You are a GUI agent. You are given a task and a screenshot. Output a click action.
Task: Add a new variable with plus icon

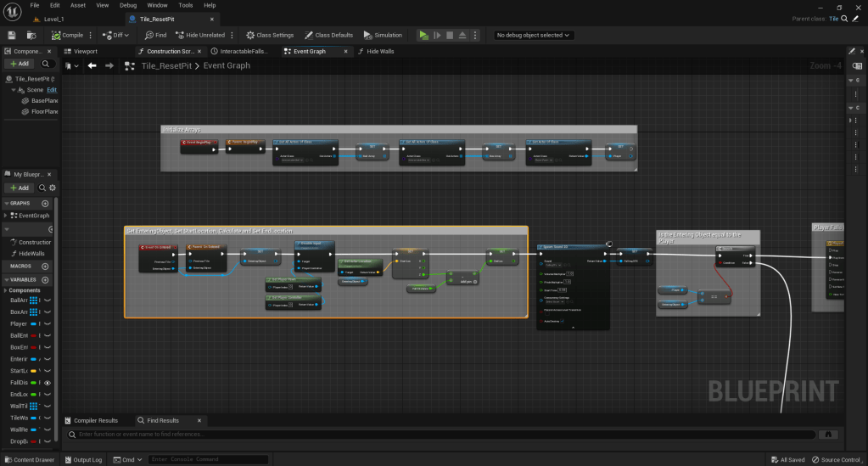pyautogui.click(x=45, y=279)
